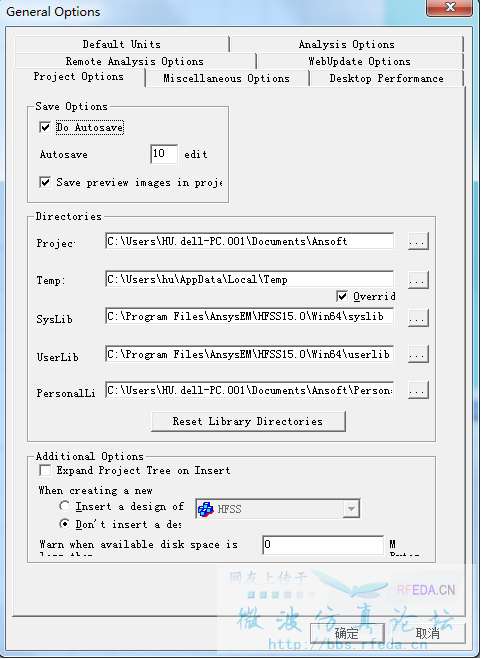Image resolution: width=481 pixels, height=659 pixels.
Task: Click Reset Library Directories button
Action: click(248, 422)
